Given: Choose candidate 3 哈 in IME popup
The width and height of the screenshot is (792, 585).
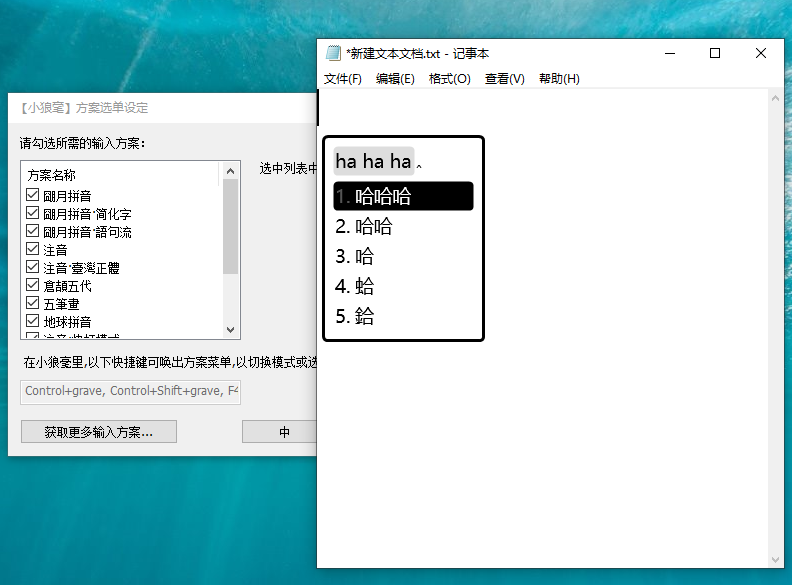Looking at the screenshot, I should click(x=403, y=256).
